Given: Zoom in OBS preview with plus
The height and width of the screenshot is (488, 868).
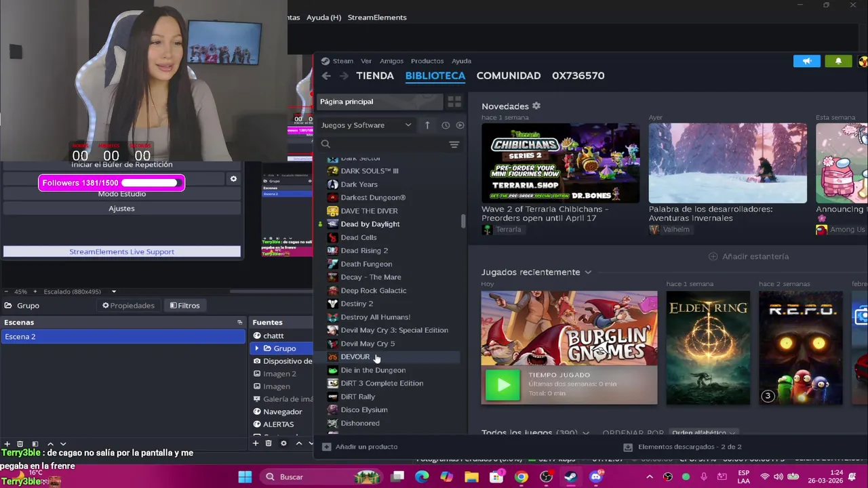Looking at the screenshot, I should point(35,291).
